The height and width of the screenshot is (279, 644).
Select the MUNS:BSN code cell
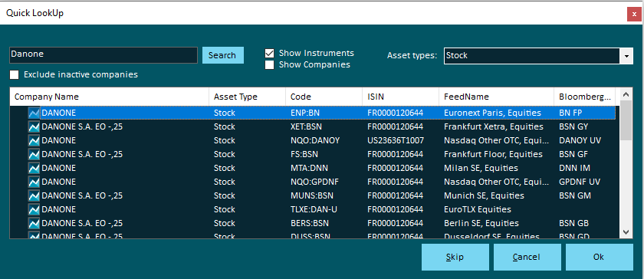(324, 195)
